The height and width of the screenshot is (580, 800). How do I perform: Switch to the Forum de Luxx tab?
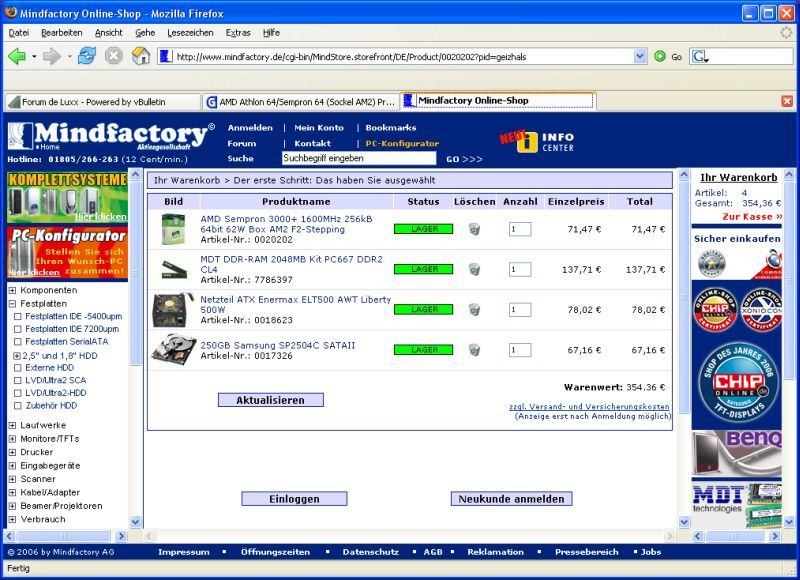(x=103, y=102)
